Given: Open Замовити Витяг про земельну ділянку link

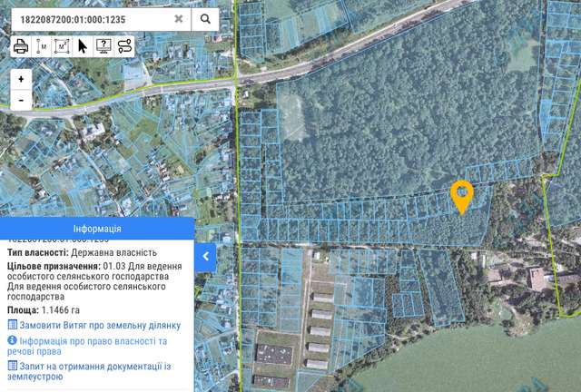Looking at the screenshot, I should click(100, 325).
